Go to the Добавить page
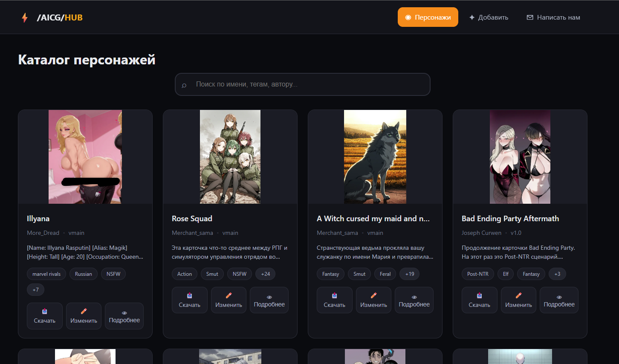Image resolution: width=619 pixels, height=364 pixels. [489, 17]
